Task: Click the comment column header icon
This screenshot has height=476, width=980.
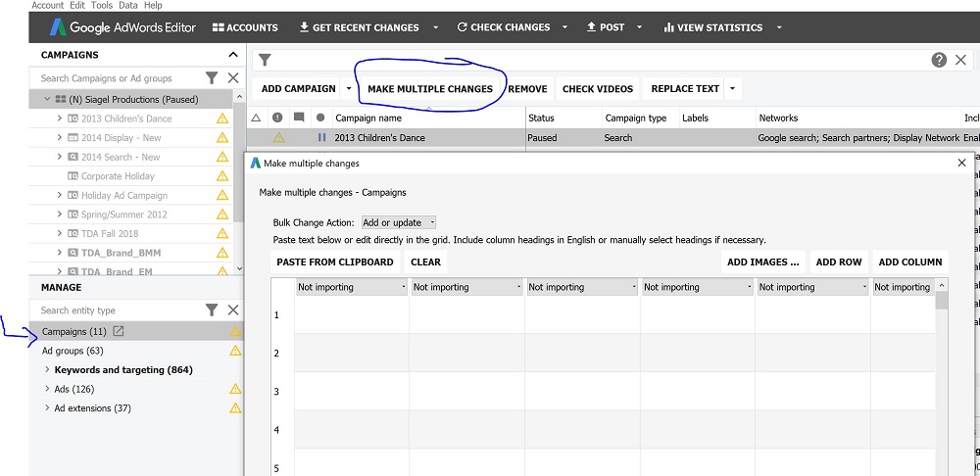Action: coord(299,118)
